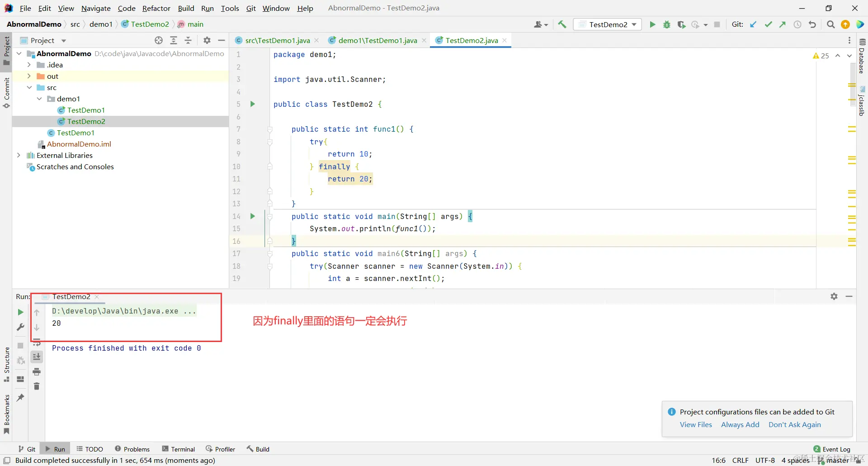
Task: Toggle soft-wrap in Run console
Action: [37, 342]
